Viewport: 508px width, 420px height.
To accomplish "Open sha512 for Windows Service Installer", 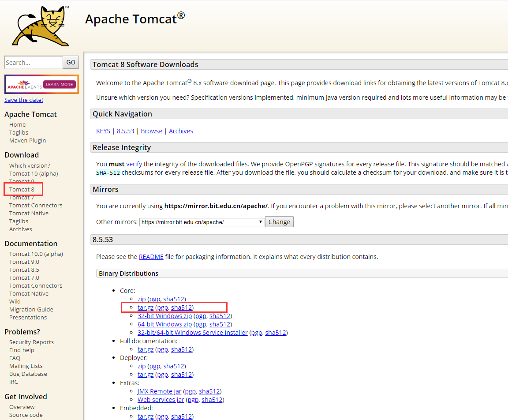I will click(276, 333).
